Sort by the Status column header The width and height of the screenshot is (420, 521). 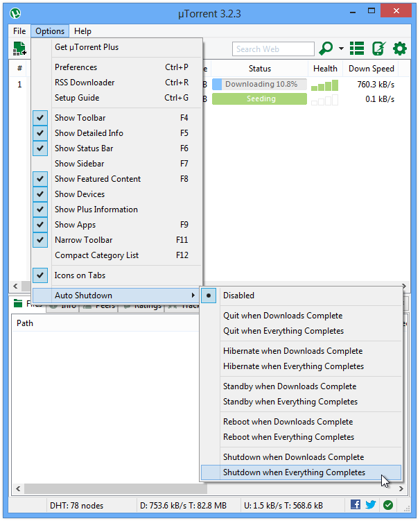[260, 69]
